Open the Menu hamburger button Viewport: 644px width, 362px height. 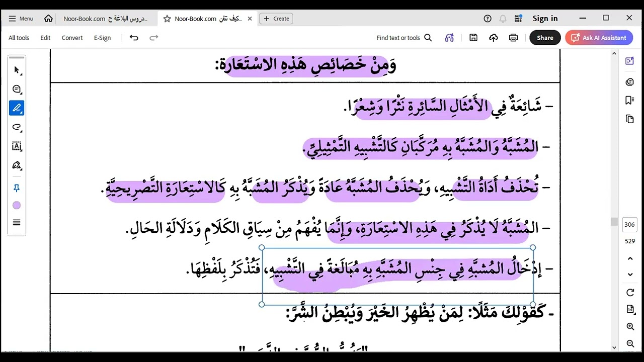(x=21, y=19)
